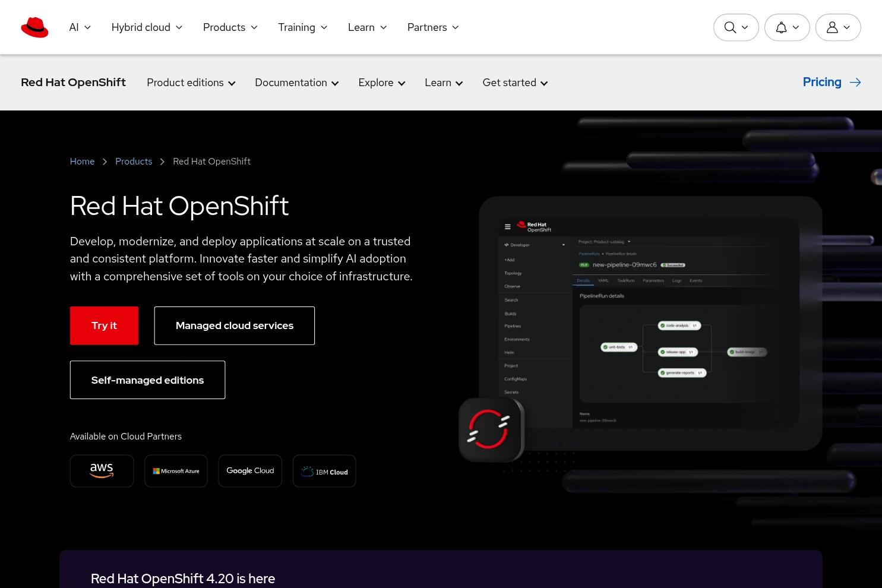Expand the top-bar Learn menu
This screenshot has height=588, width=882.
click(x=368, y=27)
